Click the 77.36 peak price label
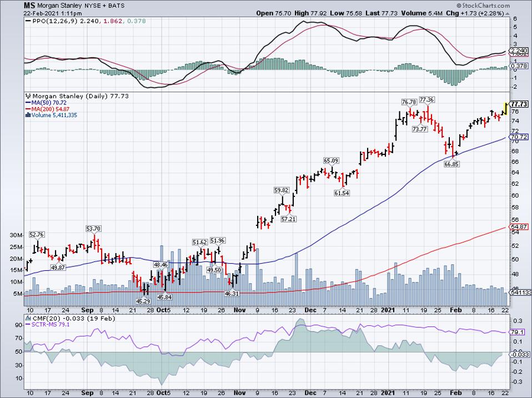Image resolution: width=532 pixels, height=398 pixels. tap(426, 100)
